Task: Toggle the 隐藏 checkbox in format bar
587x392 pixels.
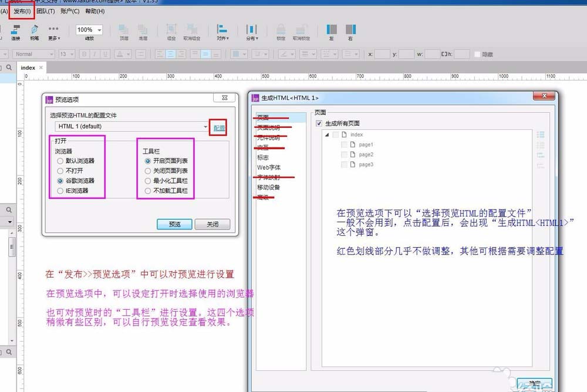Action: [x=477, y=55]
